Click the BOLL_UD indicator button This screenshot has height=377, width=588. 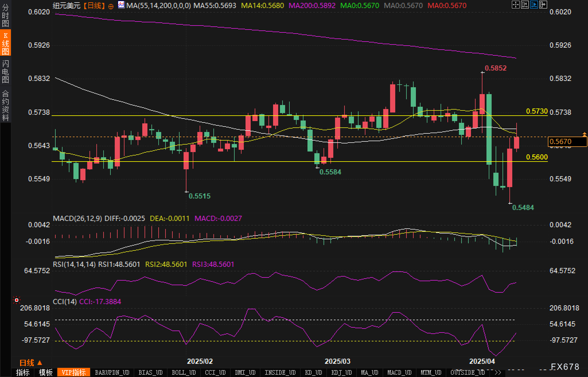coord(184,372)
